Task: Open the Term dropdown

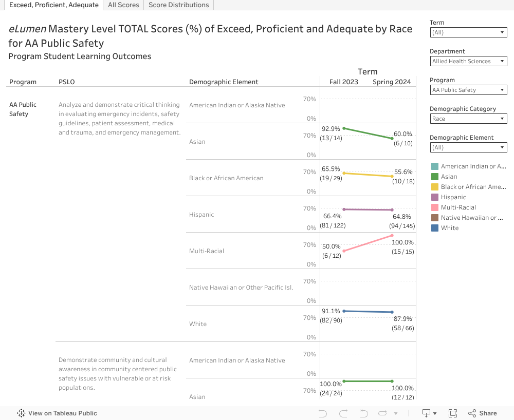Action: (468, 32)
